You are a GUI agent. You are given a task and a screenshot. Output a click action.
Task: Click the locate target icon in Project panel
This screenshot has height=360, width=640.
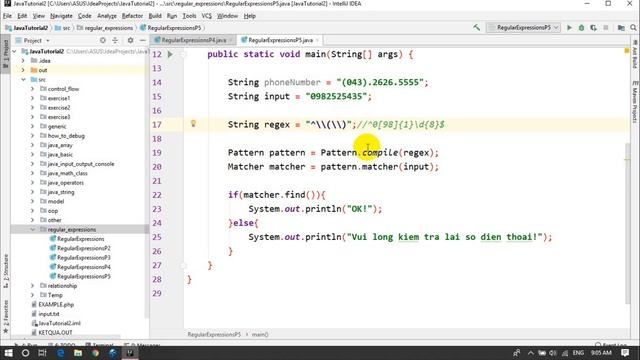click(x=103, y=40)
